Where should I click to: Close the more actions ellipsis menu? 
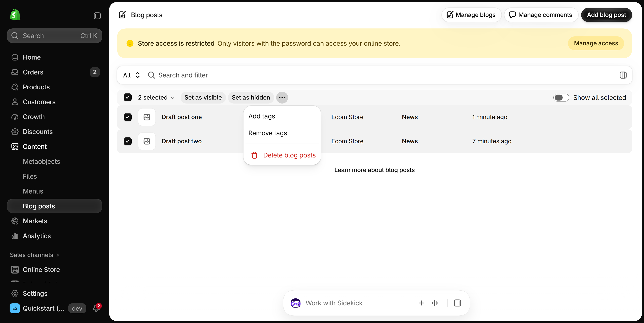point(282,98)
